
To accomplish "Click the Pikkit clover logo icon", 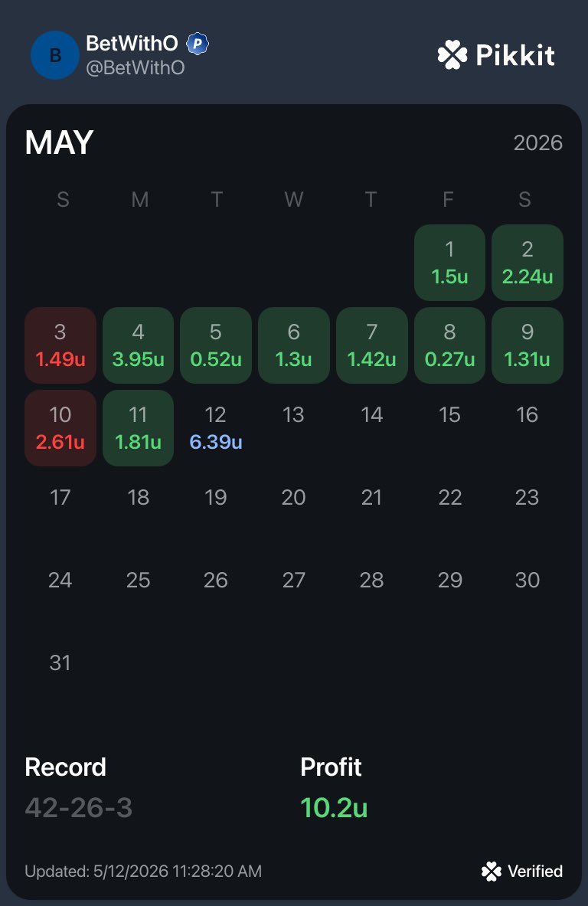I will (x=452, y=55).
